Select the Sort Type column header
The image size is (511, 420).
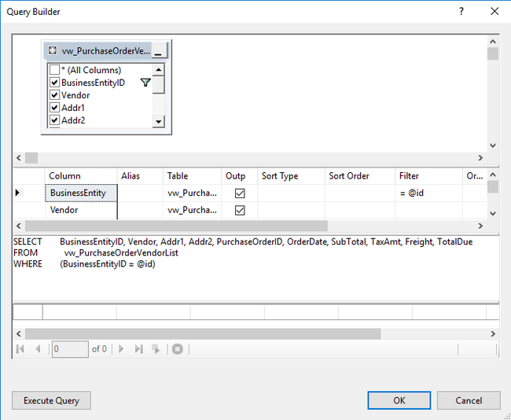pos(291,176)
